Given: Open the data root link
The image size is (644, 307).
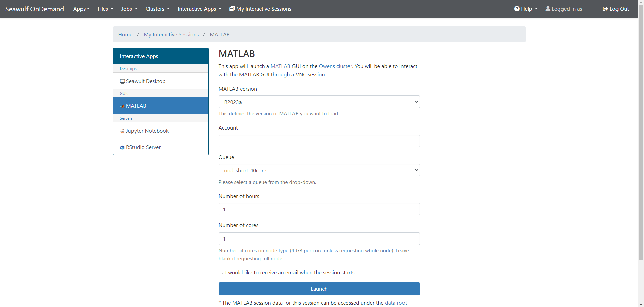Looking at the screenshot, I should point(396,303).
